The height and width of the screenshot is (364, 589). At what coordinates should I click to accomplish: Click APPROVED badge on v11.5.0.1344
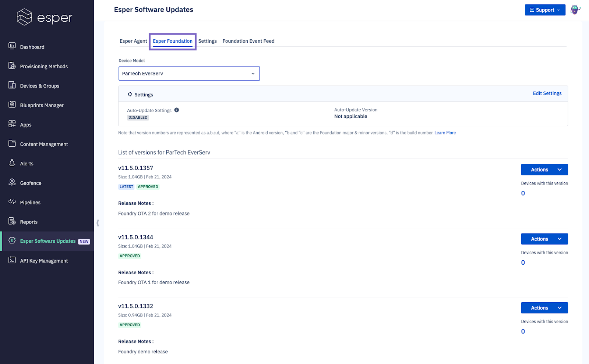pos(130,256)
